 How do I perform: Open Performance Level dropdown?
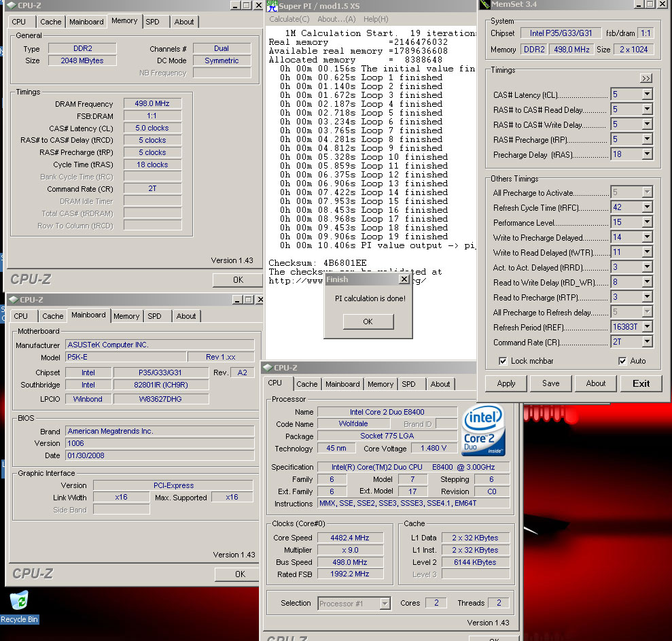647,222
